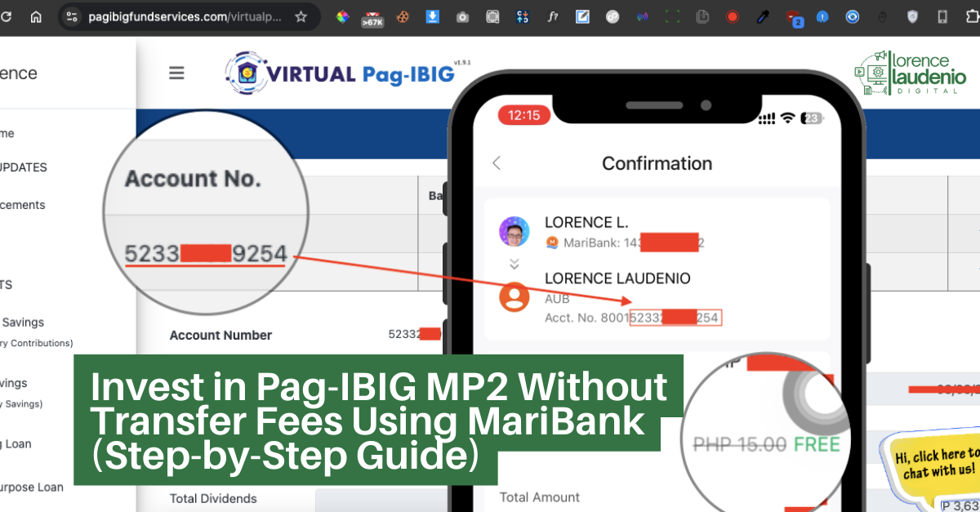Viewport: 980px width, 512px height.
Task: Open the colorful gem extension icon
Action: pos(342,16)
